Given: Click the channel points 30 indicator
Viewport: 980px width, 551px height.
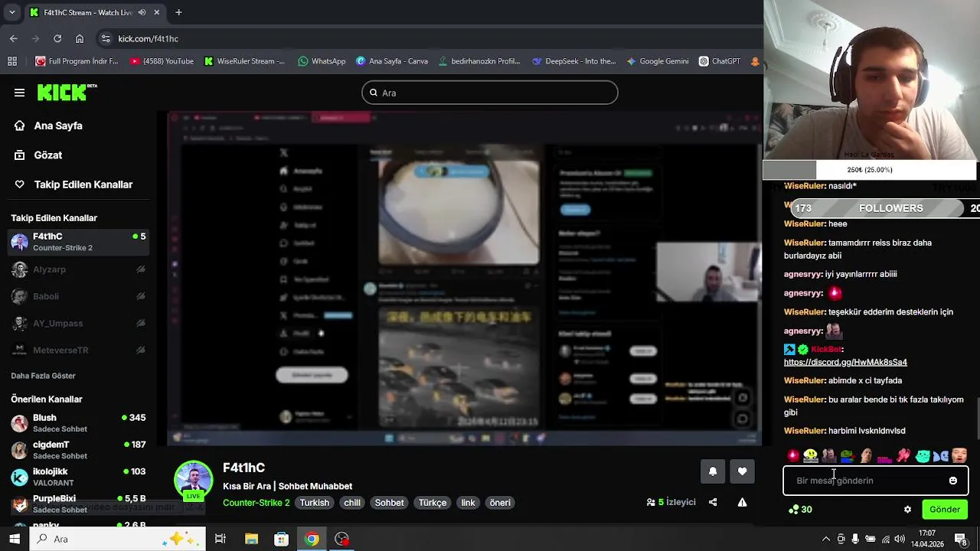Looking at the screenshot, I should tap(800, 510).
